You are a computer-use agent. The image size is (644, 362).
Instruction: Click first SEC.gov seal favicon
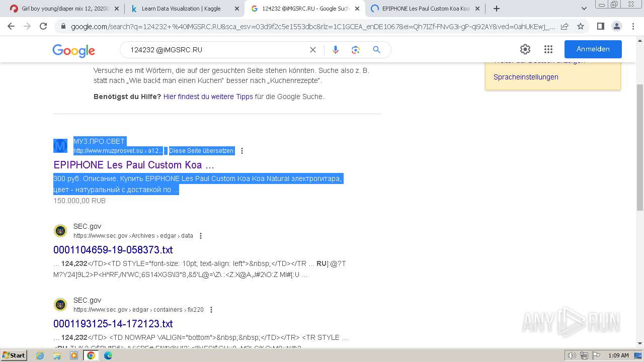(60, 231)
